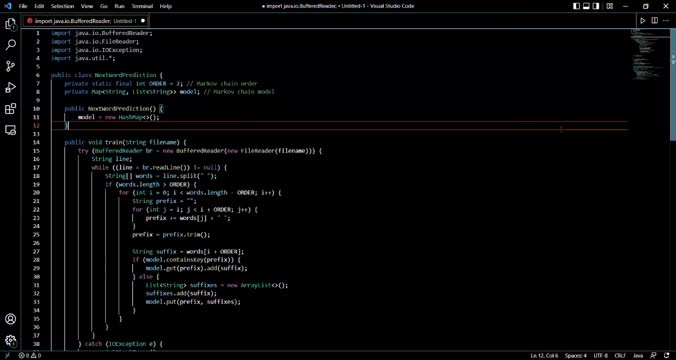
Task: Click the Ln 12, Col 6 indicator
Action: point(545,356)
